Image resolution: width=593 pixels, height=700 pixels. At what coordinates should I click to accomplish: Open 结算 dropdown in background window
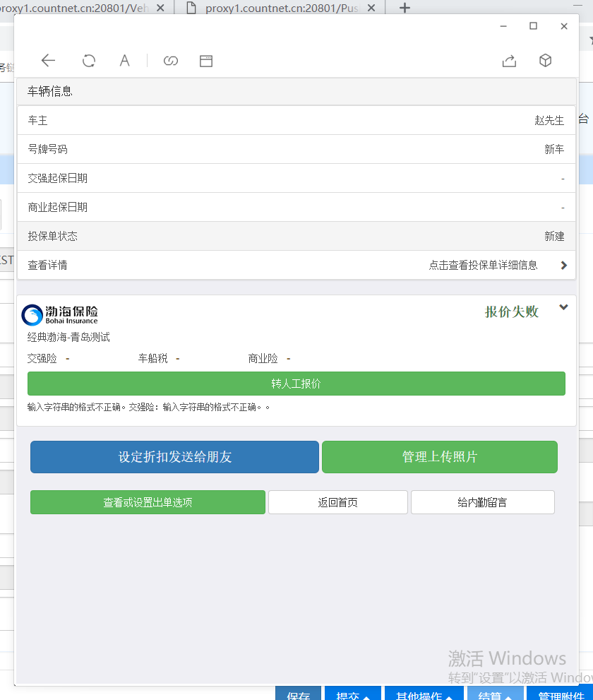496,694
